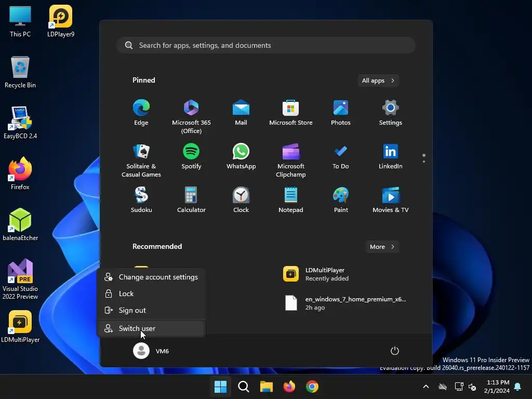The height and width of the screenshot is (399, 532).
Task: Launch Movies & TV
Action: point(391,200)
